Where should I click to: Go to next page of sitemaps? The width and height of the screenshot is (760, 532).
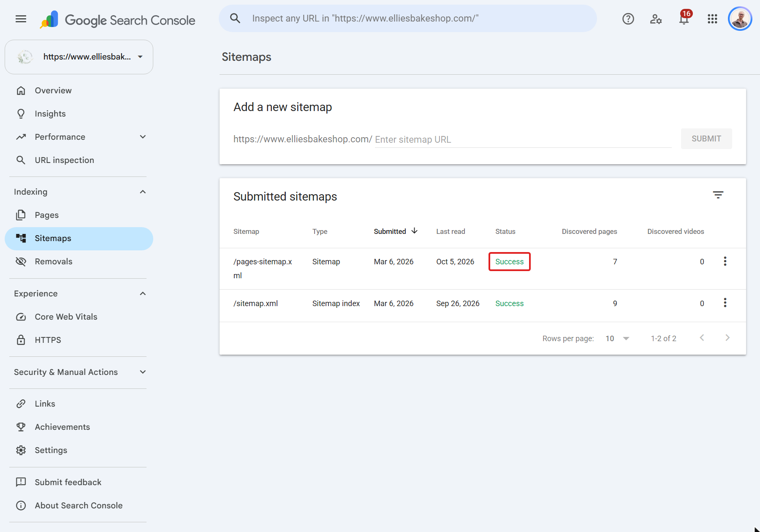(x=727, y=338)
